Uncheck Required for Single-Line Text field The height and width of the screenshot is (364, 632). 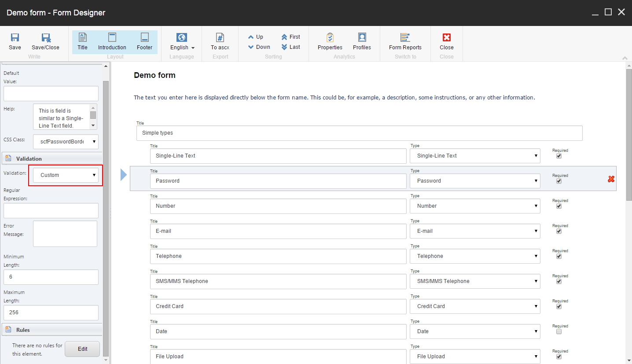(x=559, y=156)
